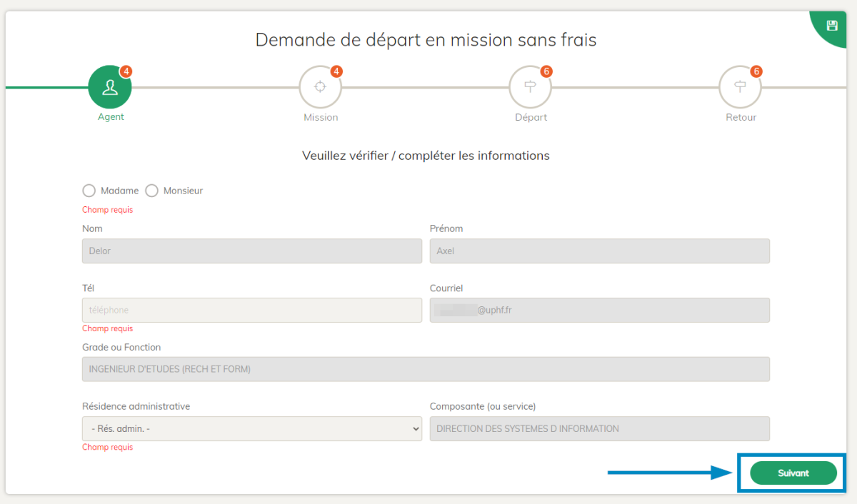This screenshot has height=504, width=857.
Task: Go to the Départ step signpost icon
Action: (530, 87)
